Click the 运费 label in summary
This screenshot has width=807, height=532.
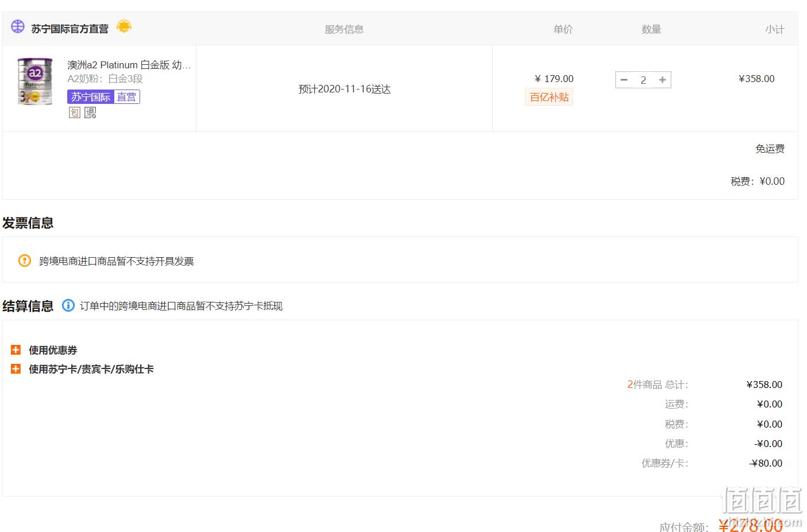[676, 404]
